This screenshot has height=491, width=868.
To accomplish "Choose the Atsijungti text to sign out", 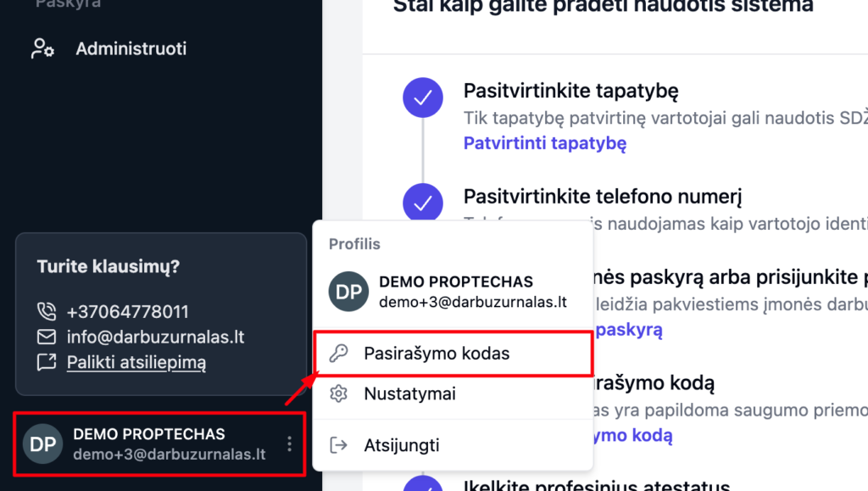I will point(402,444).
